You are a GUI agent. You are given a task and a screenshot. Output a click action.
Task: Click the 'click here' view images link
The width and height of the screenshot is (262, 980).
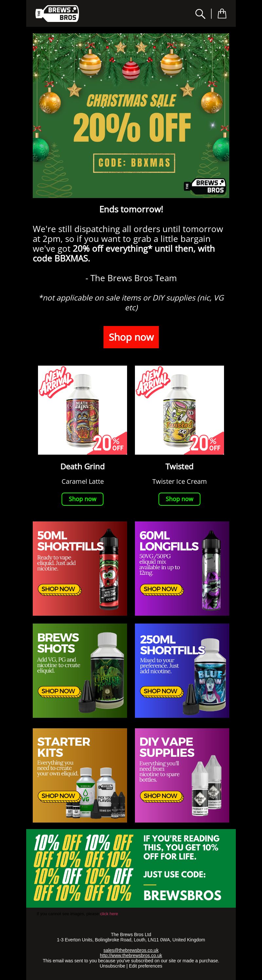(109, 914)
